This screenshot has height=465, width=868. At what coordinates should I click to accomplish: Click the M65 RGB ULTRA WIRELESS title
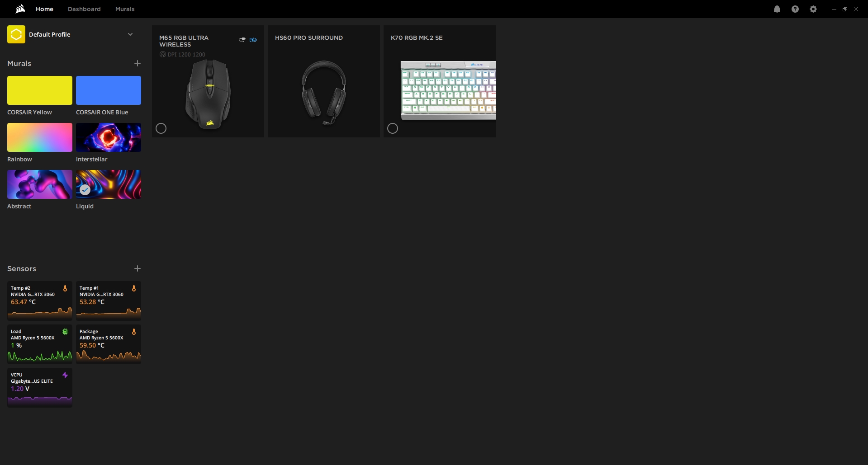coord(184,41)
